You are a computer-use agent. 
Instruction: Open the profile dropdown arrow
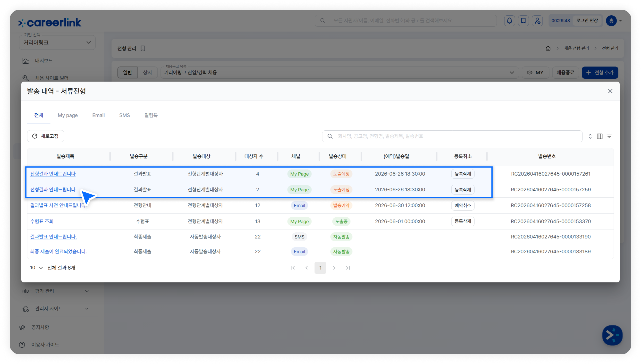[621, 21]
